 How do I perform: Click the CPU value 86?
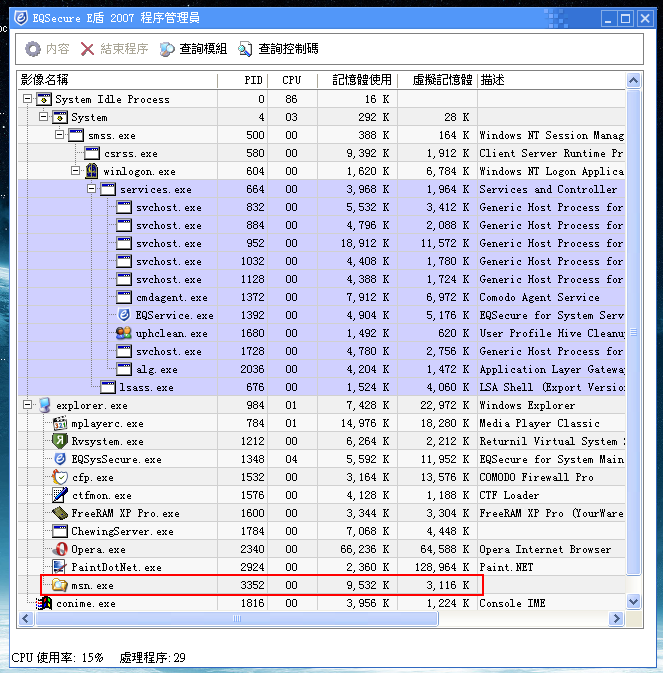(291, 99)
